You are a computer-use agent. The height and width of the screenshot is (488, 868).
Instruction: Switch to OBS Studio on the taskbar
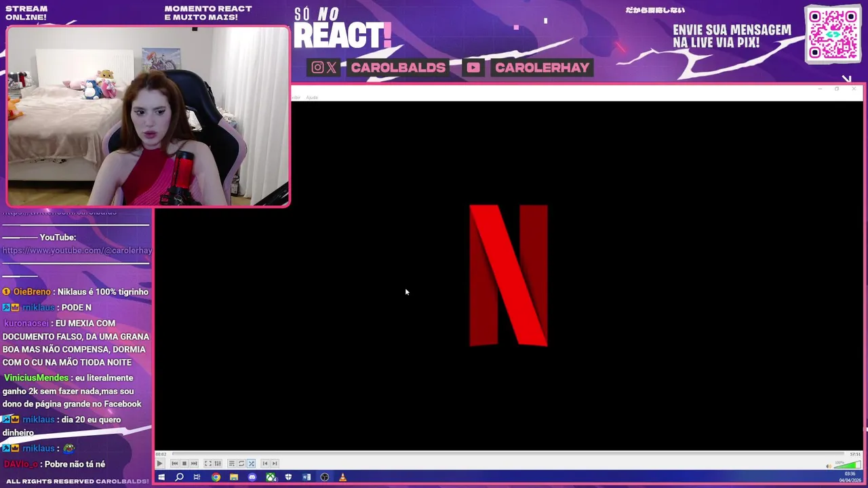(325, 477)
